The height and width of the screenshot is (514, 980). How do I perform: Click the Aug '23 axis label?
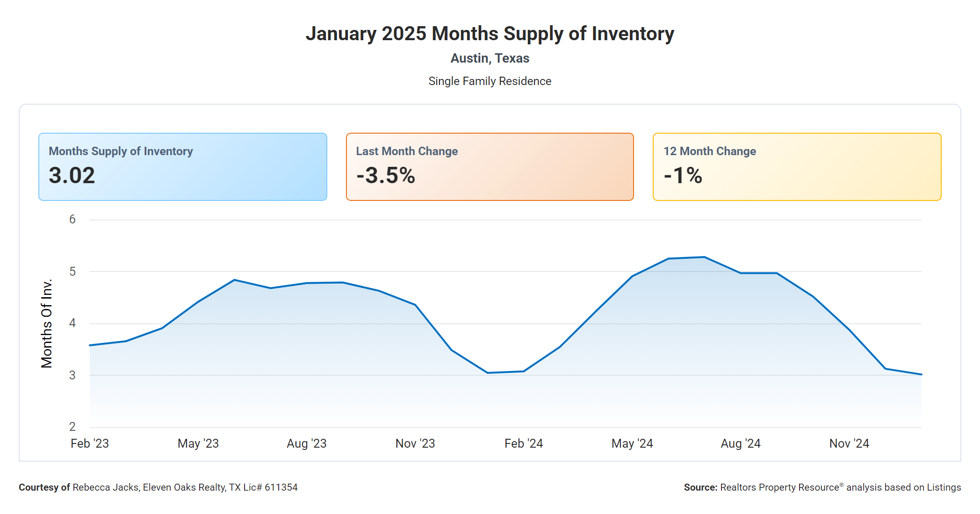tap(307, 443)
